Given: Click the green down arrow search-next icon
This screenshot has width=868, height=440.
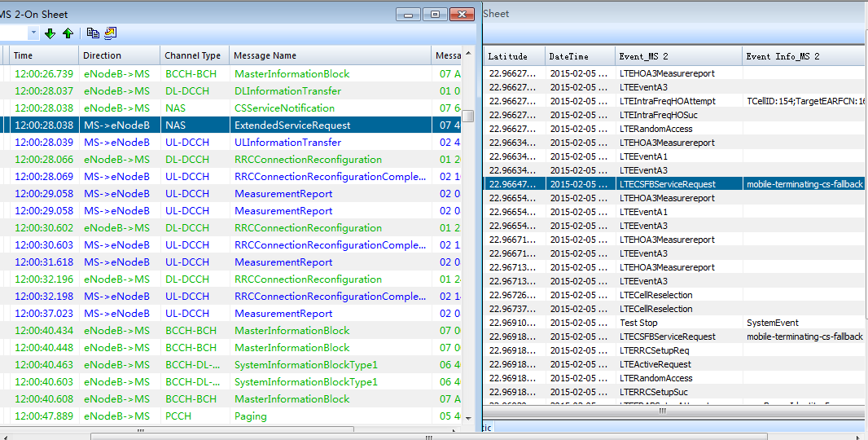Looking at the screenshot, I should pos(50,33).
